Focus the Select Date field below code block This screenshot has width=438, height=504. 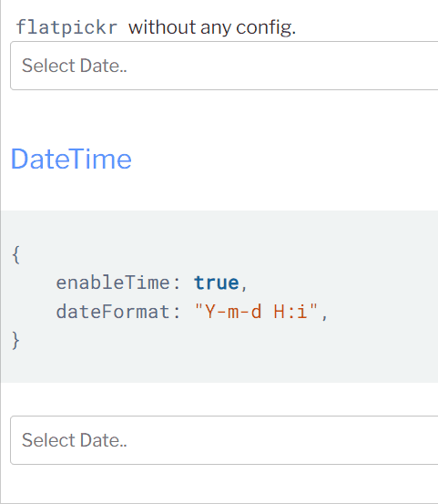(x=224, y=440)
